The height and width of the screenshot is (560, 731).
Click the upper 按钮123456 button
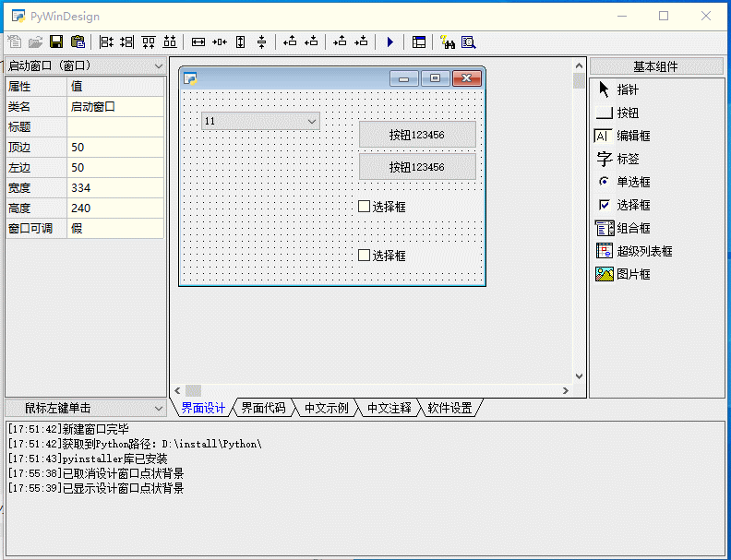[x=417, y=135]
